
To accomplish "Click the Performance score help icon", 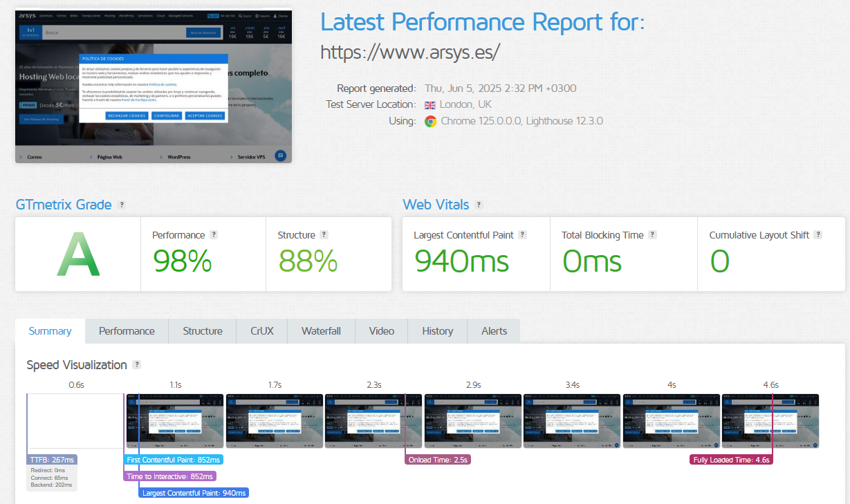I will (214, 235).
